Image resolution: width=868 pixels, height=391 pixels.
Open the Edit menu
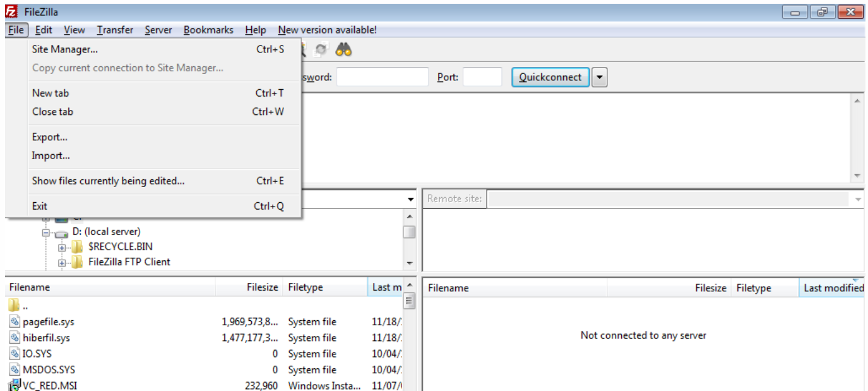click(44, 30)
